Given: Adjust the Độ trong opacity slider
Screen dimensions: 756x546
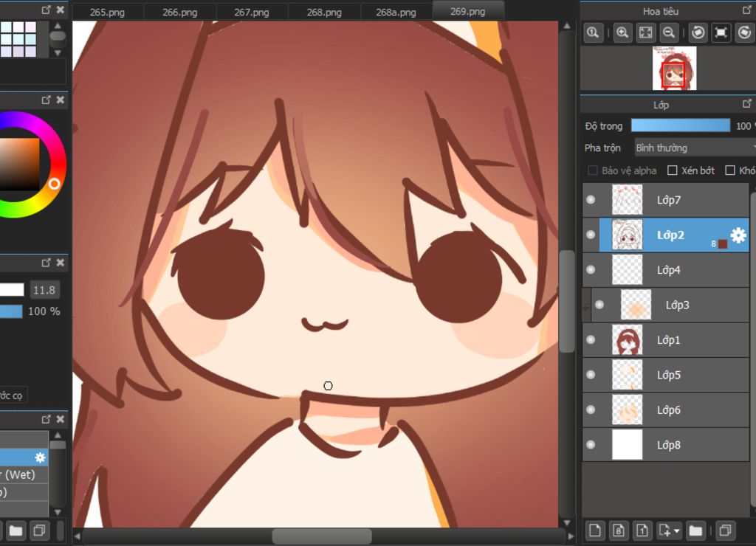Looking at the screenshot, I should point(680,125).
